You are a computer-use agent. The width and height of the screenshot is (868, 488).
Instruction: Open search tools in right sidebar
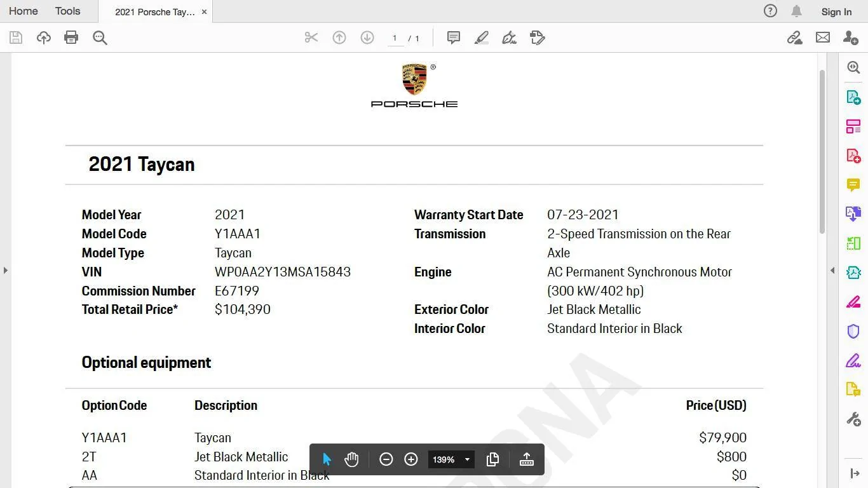(853, 67)
